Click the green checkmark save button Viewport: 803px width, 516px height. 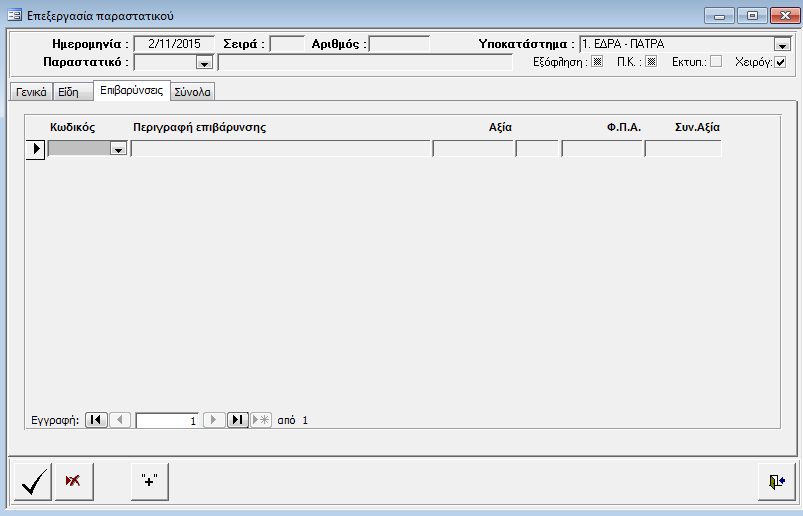coord(35,481)
